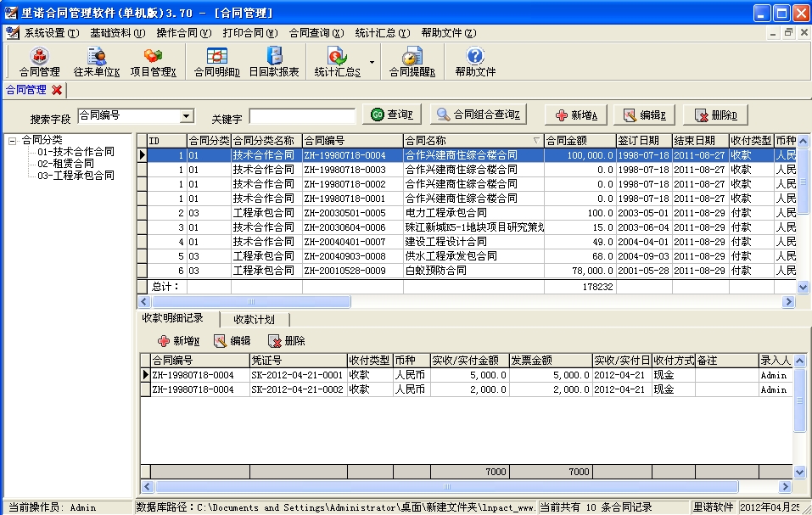
Task: Collapse the 合同分类 tree root node
Action: (13, 140)
